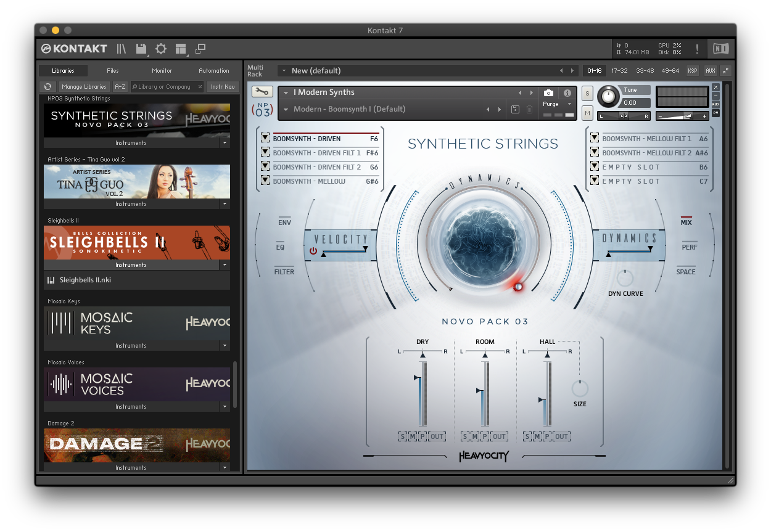Click the refresh libraries icon
The image size is (771, 532).
click(47, 87)
